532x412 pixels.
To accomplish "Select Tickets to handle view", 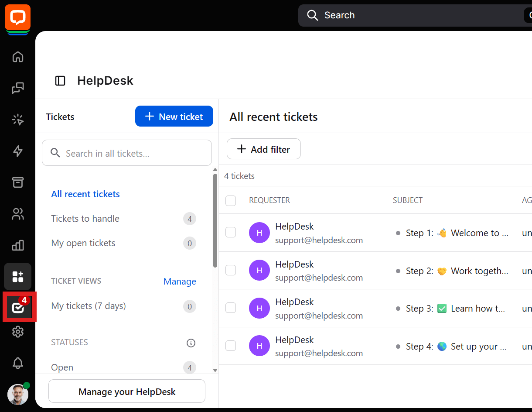I will click(x=85, y=219).
